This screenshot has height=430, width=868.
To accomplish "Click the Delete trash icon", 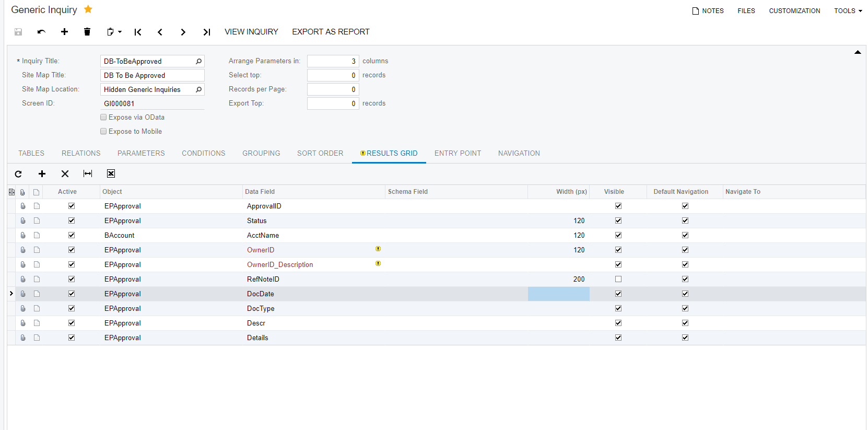I will click(x=87, y=32).
